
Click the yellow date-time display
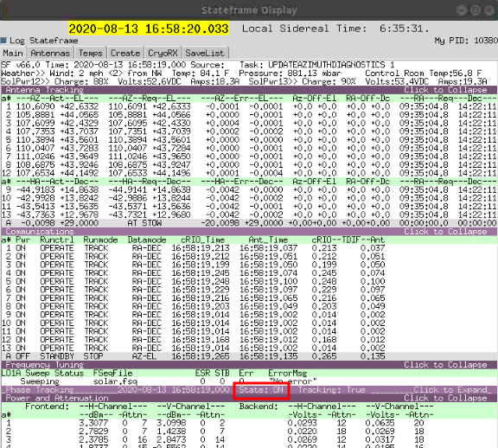click(149, 29)
